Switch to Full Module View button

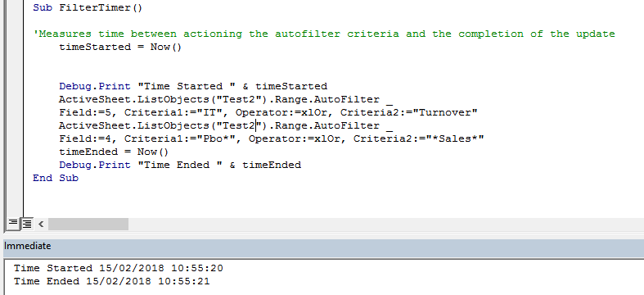coord(27,224)
